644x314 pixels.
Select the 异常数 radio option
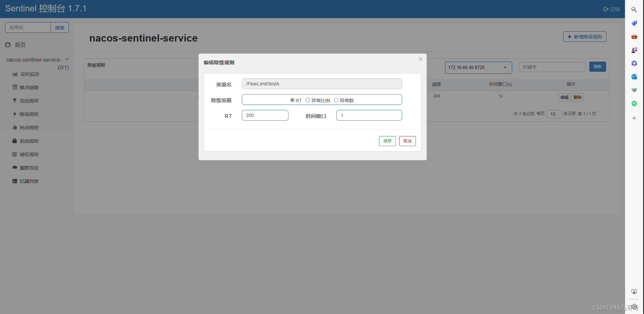pyautogui.click(x=336, y=100)
